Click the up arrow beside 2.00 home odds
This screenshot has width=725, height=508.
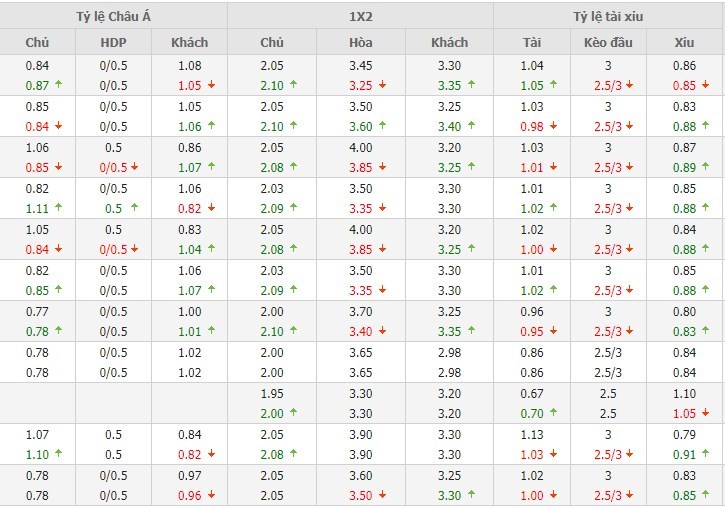click(294, 413)
